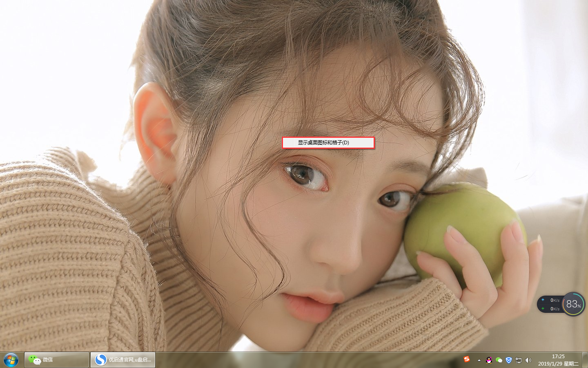Expand the hidden tray icons arrow
Image resolution: width=588 pixels, height=368 pixels.
479,360
